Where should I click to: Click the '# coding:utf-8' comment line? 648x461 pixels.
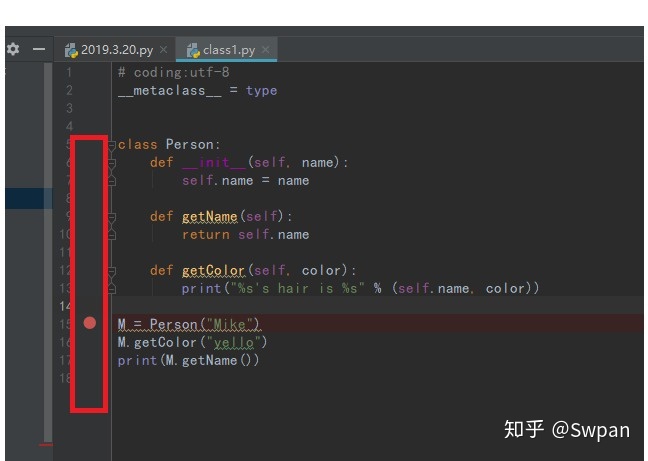174,73
